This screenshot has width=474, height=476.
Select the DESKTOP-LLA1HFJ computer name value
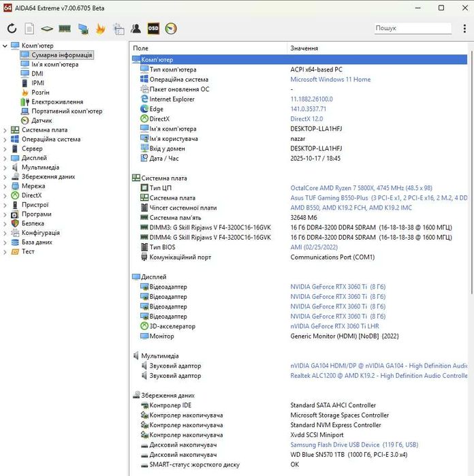(316, 129)
